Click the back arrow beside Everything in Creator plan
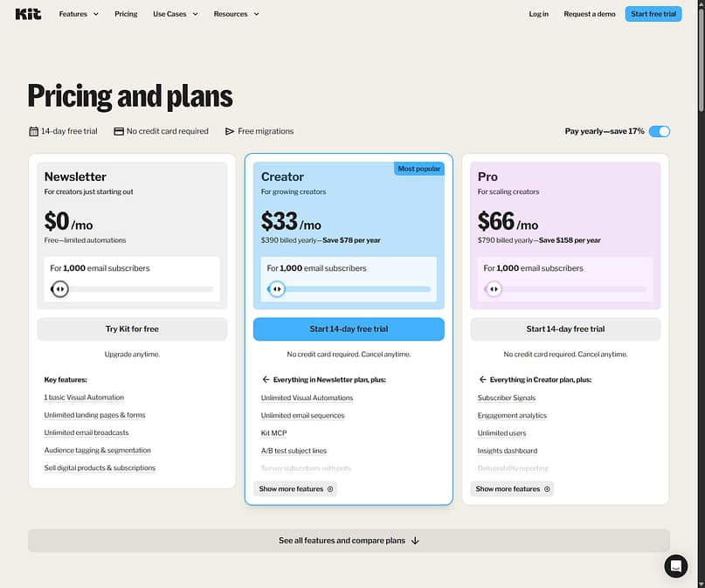Viewport: 705px width, 588px height. point(482,379)
